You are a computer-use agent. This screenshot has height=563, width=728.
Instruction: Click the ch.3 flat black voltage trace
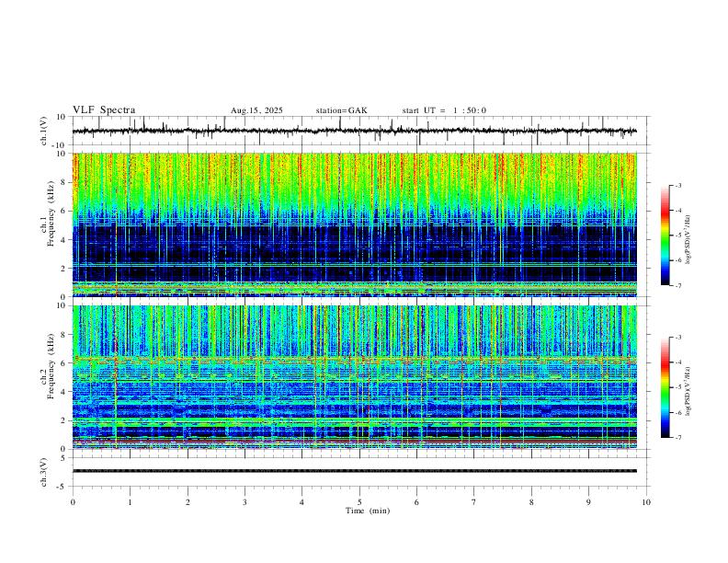[x=354, y=471]
